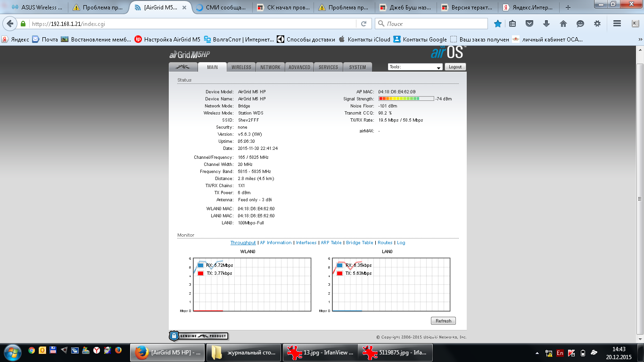The width and height of the screenshot is (644, 362).
Task: Refresh the status page with Refresh button
Action: coord(443,321)
